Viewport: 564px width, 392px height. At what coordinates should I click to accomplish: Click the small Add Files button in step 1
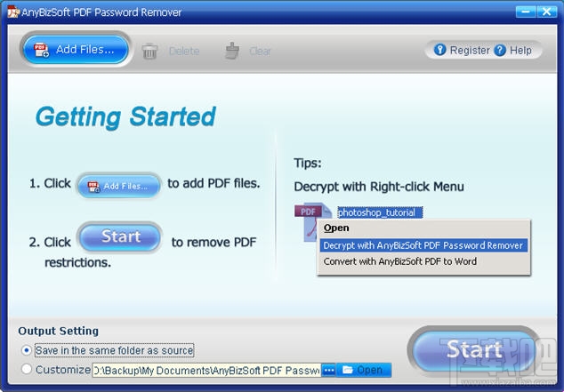tap(118, 186)
